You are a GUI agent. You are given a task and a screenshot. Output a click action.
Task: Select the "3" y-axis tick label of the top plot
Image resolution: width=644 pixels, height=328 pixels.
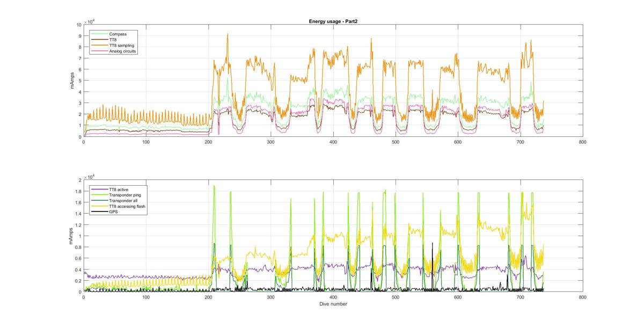(79, 103)
